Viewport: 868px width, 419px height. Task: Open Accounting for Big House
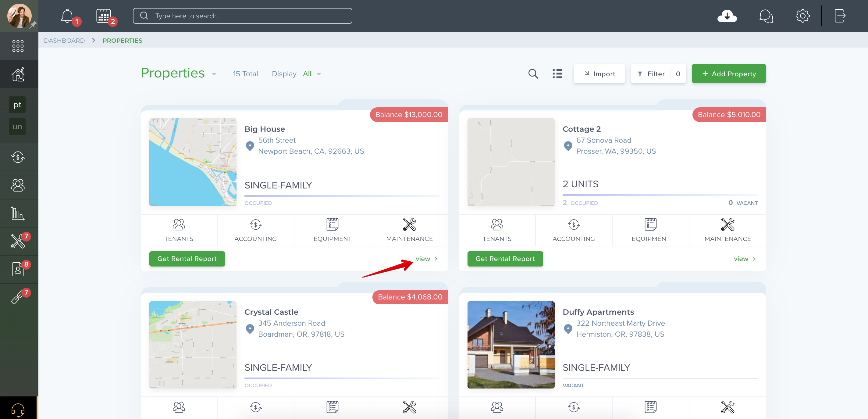(255, 230)
